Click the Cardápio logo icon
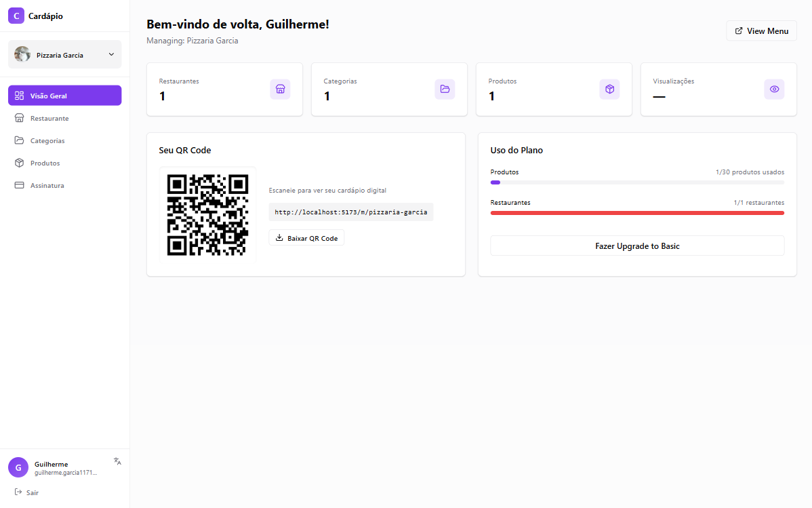Viewport: 812px width, 508px height. coord(16,16)
